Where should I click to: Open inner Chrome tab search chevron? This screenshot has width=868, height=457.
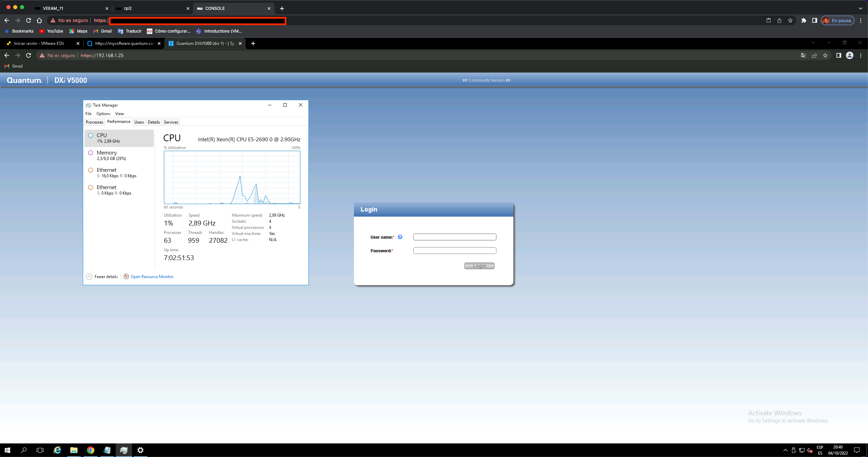pyautogui.click(x=813, y=43)
